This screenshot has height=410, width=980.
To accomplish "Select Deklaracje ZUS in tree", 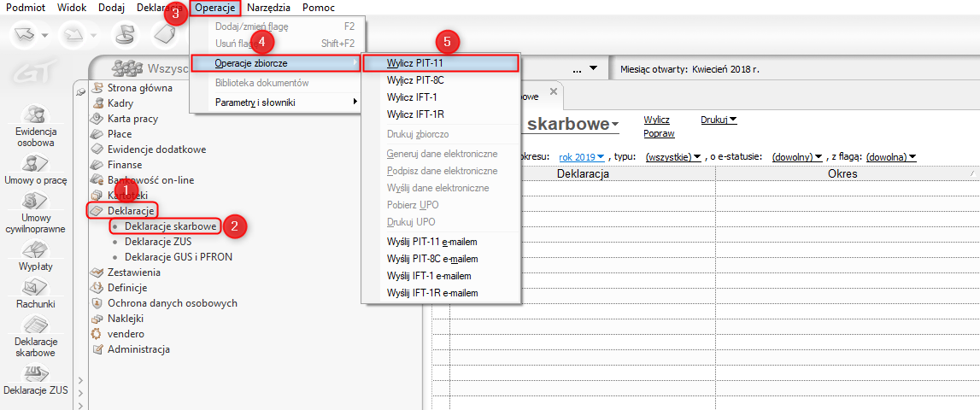I will pos(160,241).
